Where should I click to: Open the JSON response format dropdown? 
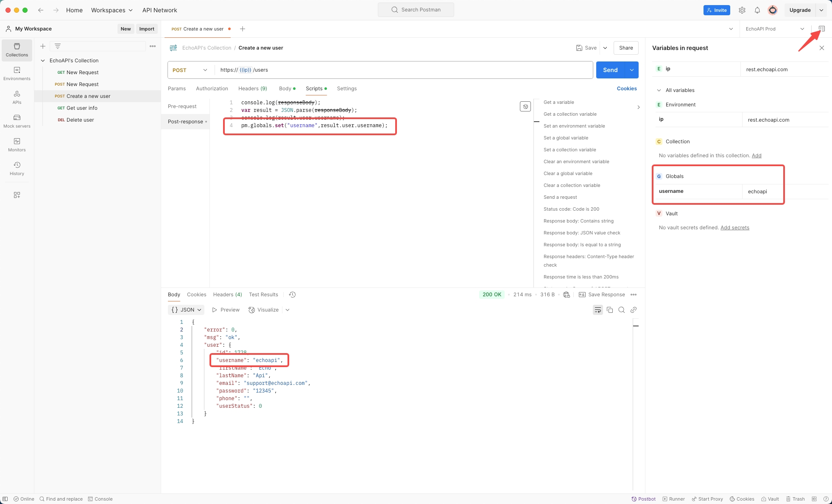pyautogui.click(x=186, y=310)
